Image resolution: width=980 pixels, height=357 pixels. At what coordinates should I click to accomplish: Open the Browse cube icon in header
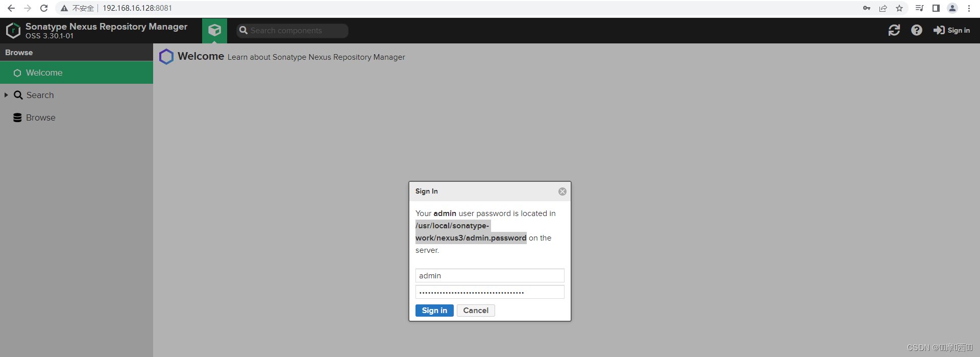tap(214, 31)
